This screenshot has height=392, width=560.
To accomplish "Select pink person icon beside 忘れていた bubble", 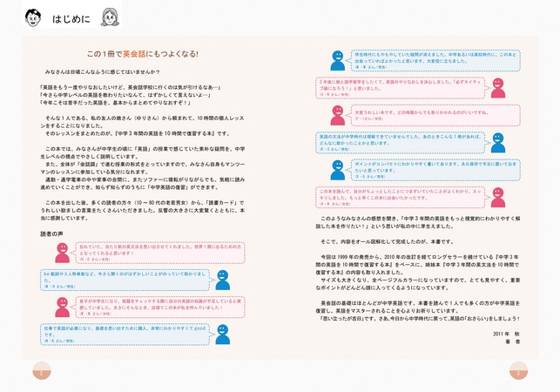I will (62, 251).
